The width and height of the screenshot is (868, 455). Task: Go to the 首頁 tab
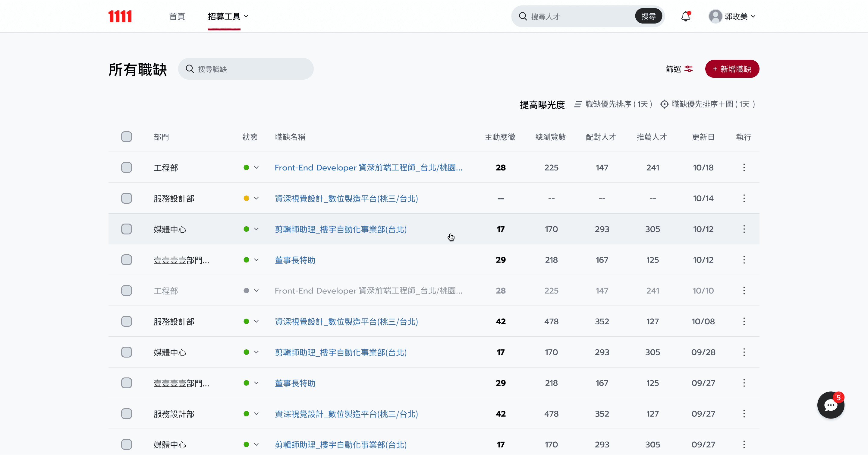177,16
